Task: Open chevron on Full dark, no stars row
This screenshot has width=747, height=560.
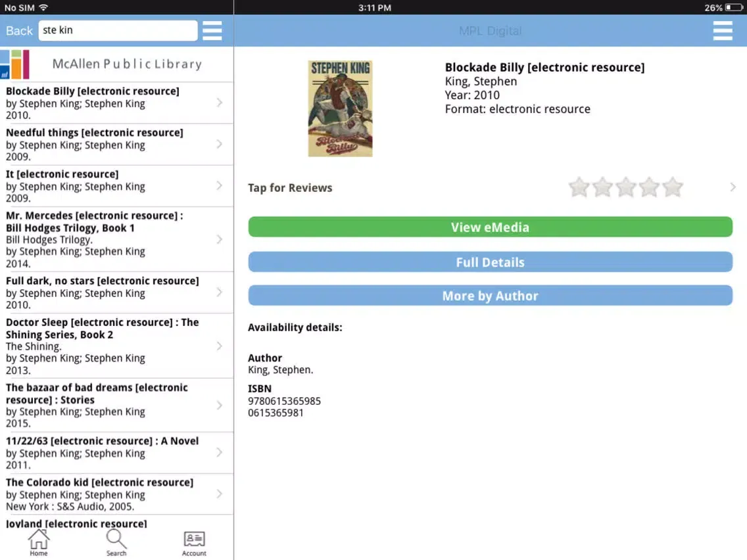Action: tap(219, 292)
